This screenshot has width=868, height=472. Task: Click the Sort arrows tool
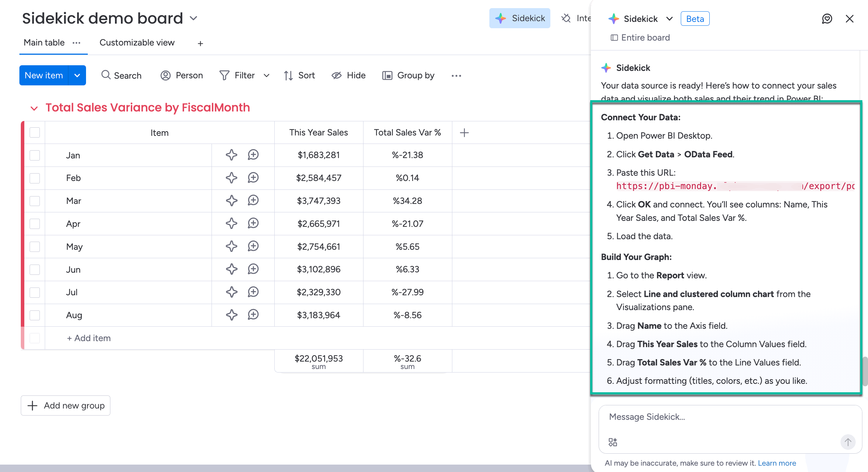[x=299, y=75]
